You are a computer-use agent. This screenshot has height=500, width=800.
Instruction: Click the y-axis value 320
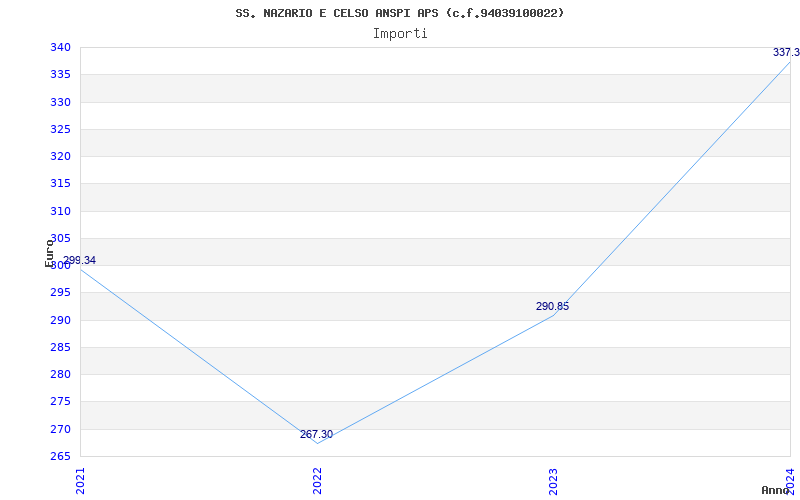click(x=59, y=157)
